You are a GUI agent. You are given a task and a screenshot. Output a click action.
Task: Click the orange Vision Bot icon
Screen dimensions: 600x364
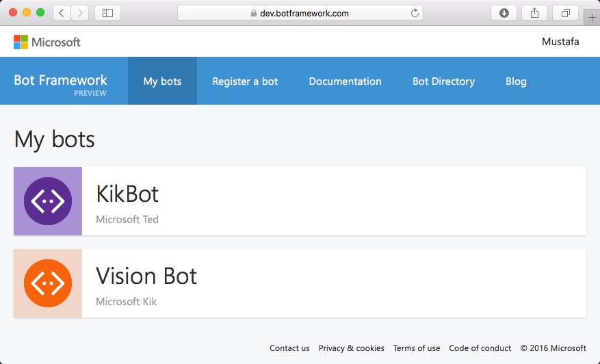(x=48, y=283)
